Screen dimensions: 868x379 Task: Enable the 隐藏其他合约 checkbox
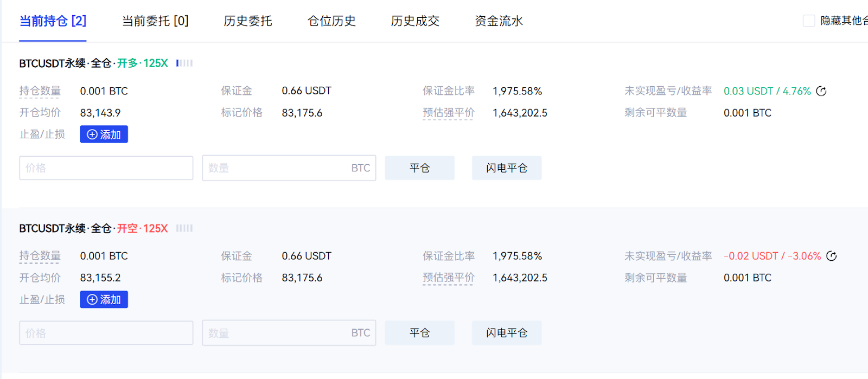(809, 21)
